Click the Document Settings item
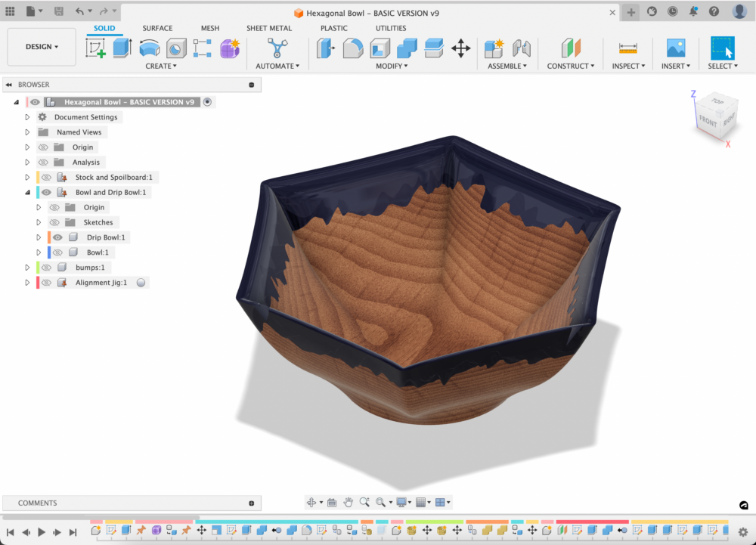The image size is (756, 545). [85, 117]
